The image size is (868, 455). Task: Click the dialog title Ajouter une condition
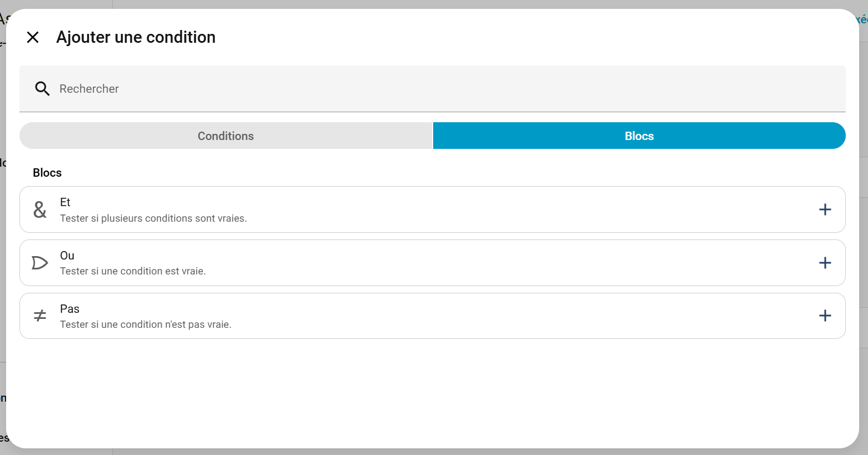(x=136, y=37)
